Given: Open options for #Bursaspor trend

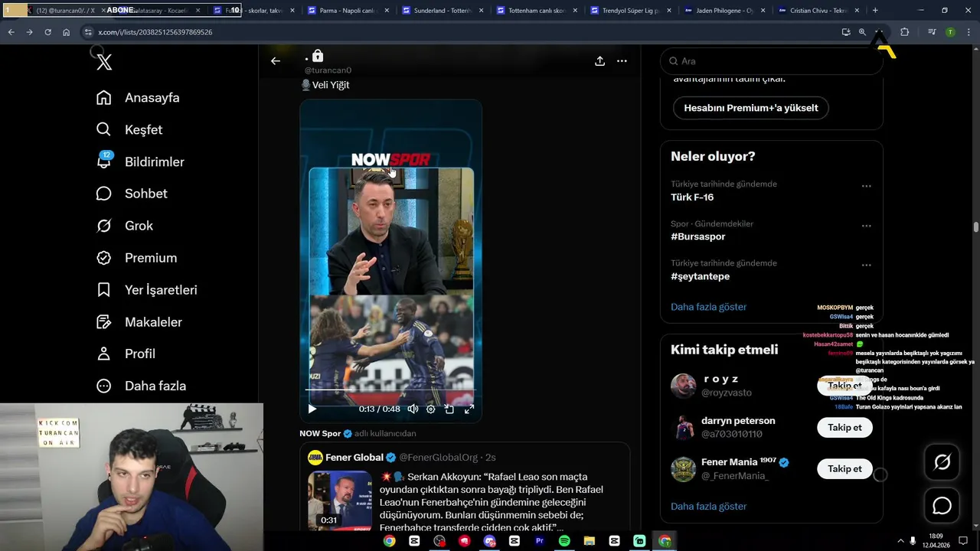Looking at the screenshot, I should (x=866, y=226).
